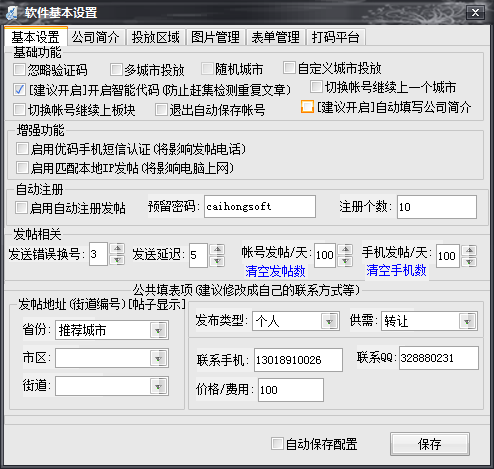Tick the 多城市投放 checkbox
The image size is (494, 469).
tap(116, 70)
